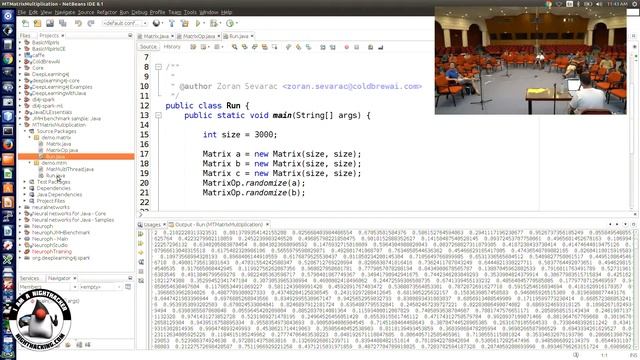Image resolution: width=640 pixels, height=360 pixels.
Task: Open the Profile Project dropdown arrow
Action: (236, 23)
